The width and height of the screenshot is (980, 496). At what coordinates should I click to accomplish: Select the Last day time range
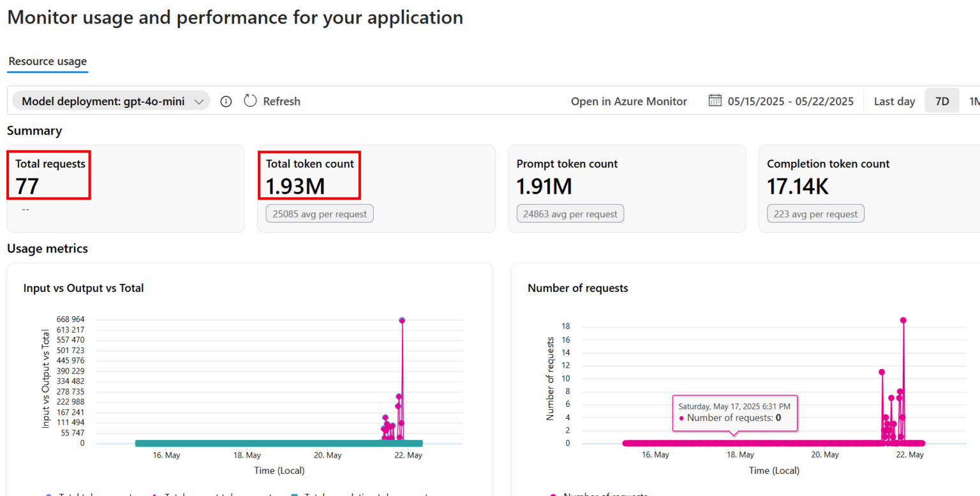(x=894, y=101)
